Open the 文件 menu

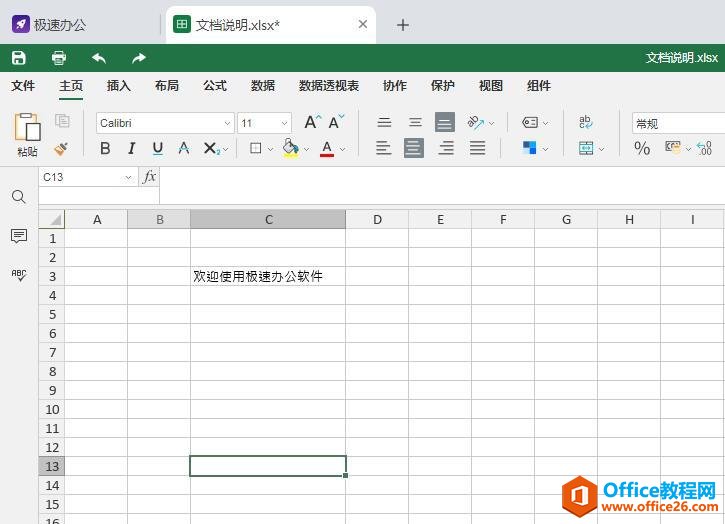[x=23, y=86]
